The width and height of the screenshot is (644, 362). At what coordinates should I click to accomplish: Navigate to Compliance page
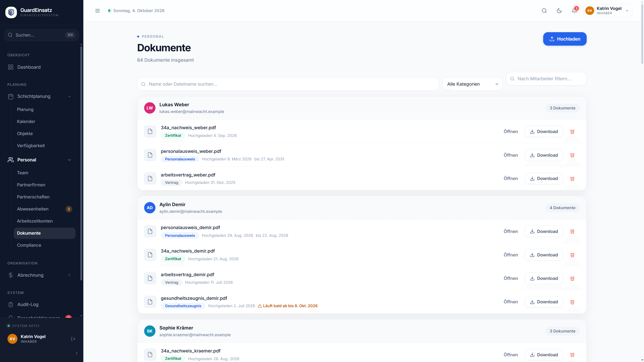tap(44, 245)
